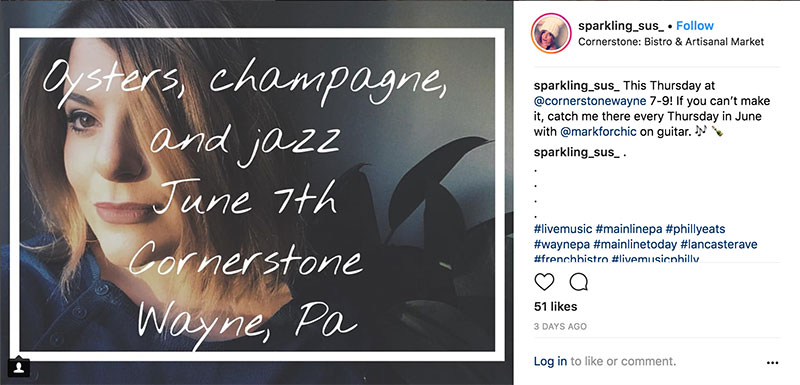Show tagged people icon on photo
The image size is (800, 385).
click(19, 367)
